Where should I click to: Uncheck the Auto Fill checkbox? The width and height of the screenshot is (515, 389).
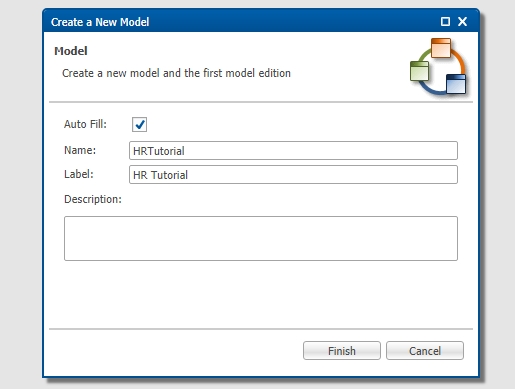139,125
